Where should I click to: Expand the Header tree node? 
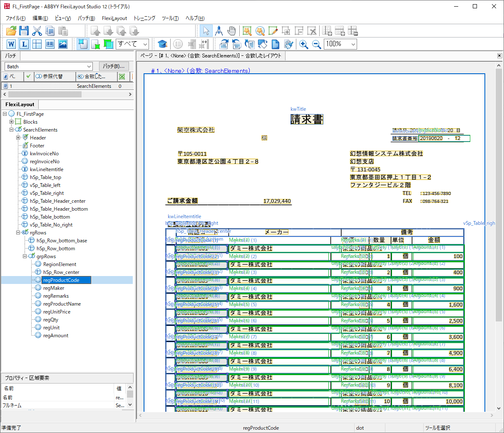pos(18,137)
